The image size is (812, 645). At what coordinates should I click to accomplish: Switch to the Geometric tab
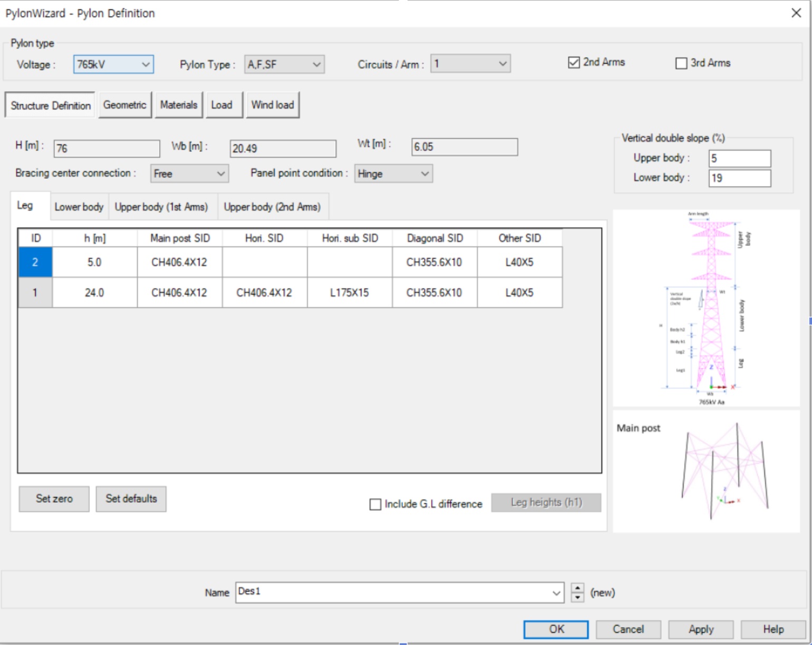125,105
